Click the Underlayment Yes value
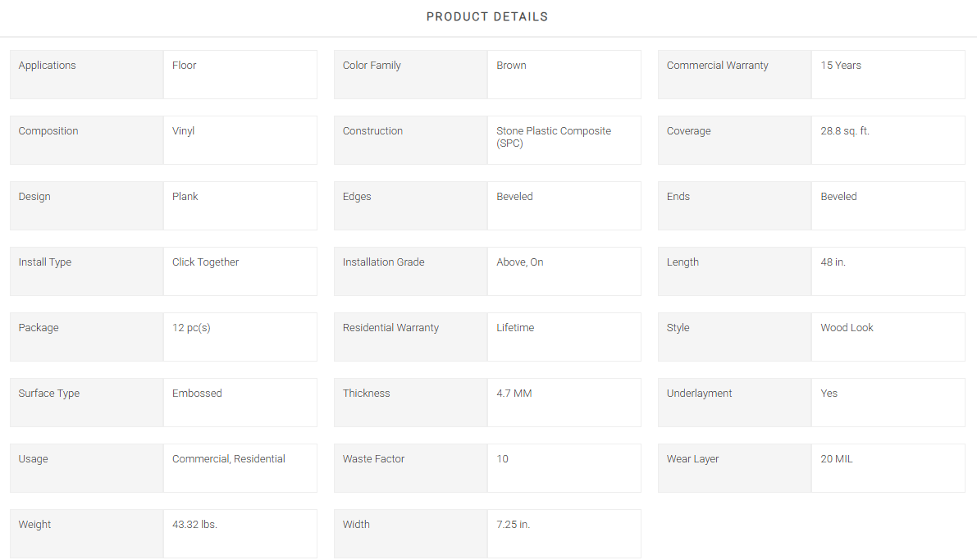Image resolution: width=977 pixels, height=560 pixels. pyautogui.click(x=829, y=393)
